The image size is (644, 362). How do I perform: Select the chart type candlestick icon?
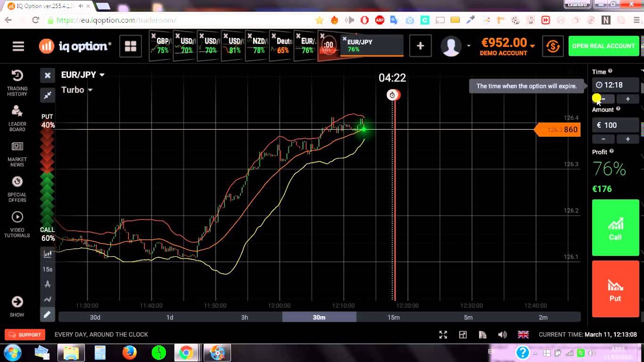click(x=47, y=254)
